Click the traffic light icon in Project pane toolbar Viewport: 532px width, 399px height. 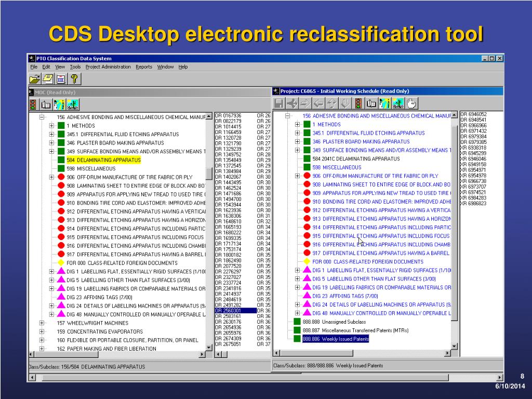point(358,103)
